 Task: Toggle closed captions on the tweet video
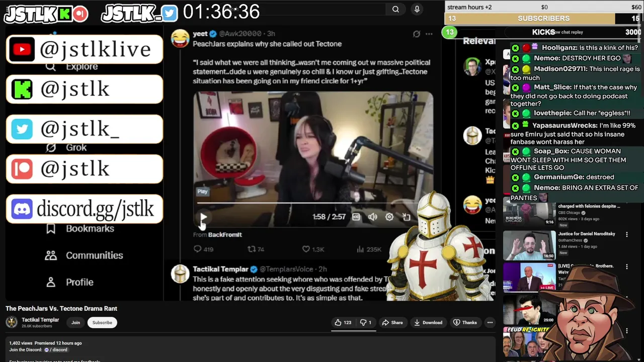(x=356, y=217)
